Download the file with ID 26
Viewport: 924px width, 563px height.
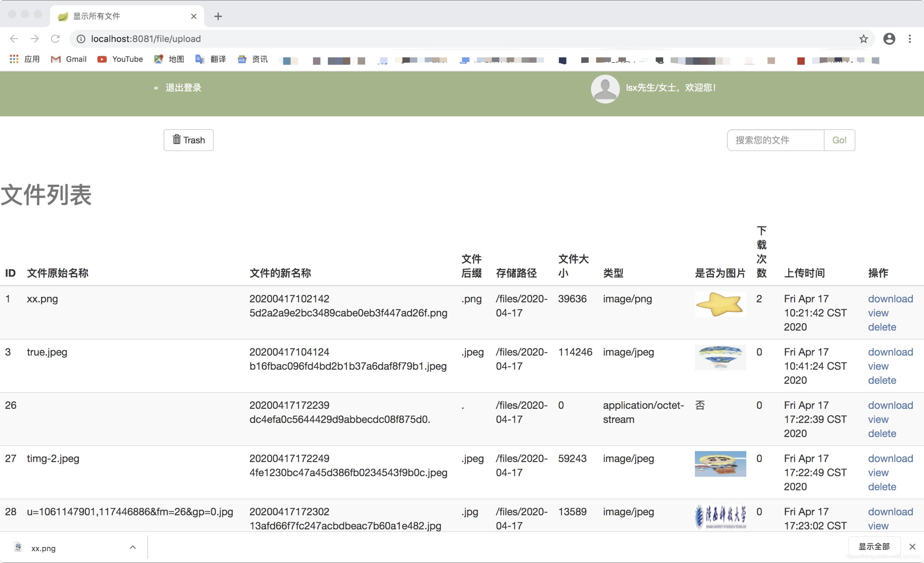(x=890, y=405)
